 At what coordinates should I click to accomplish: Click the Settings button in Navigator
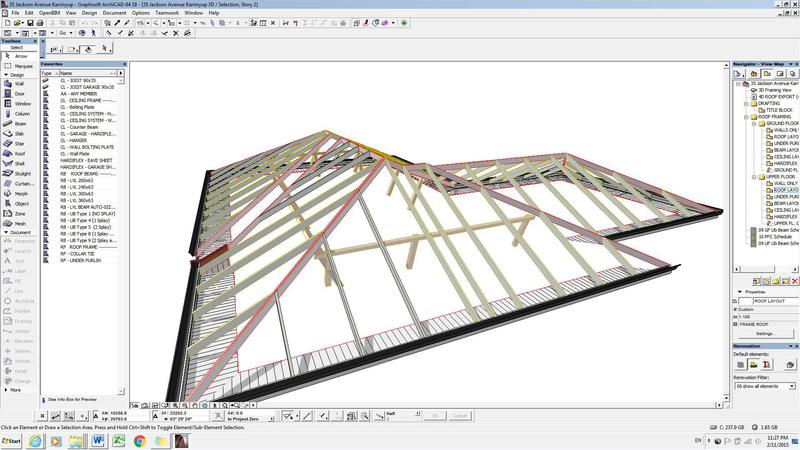point(765,333)
